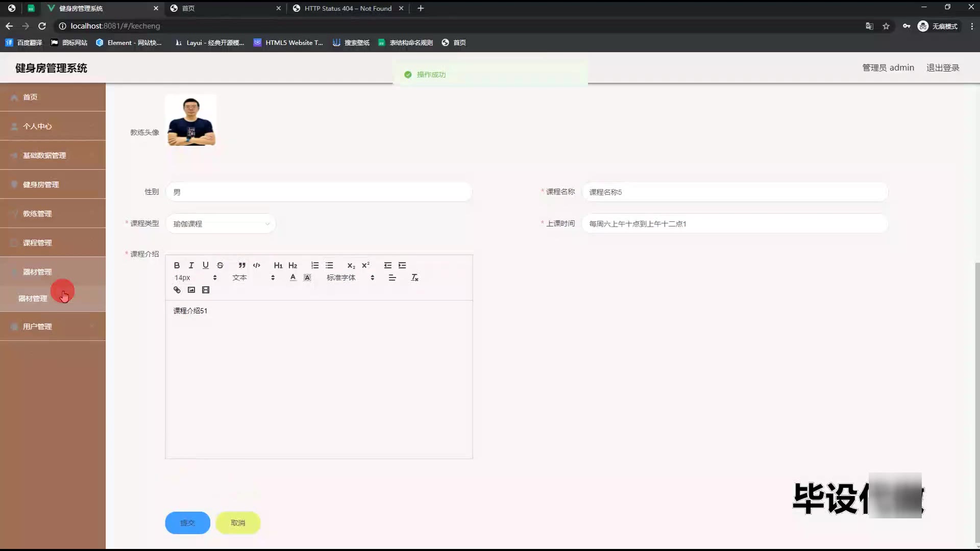
Task: Clear text formatting in editor
Action: 414,278
